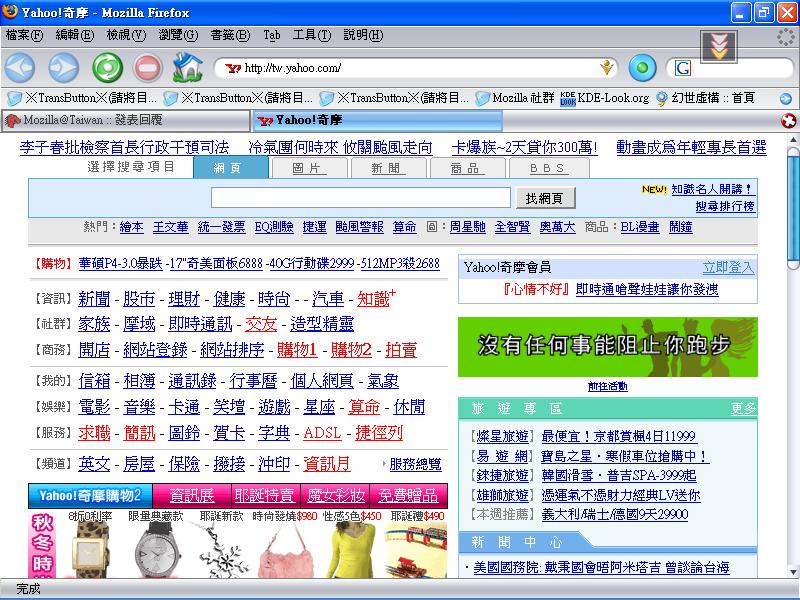Open the 幻世虛構 :: 首頁 bookmark

(706, 97)
